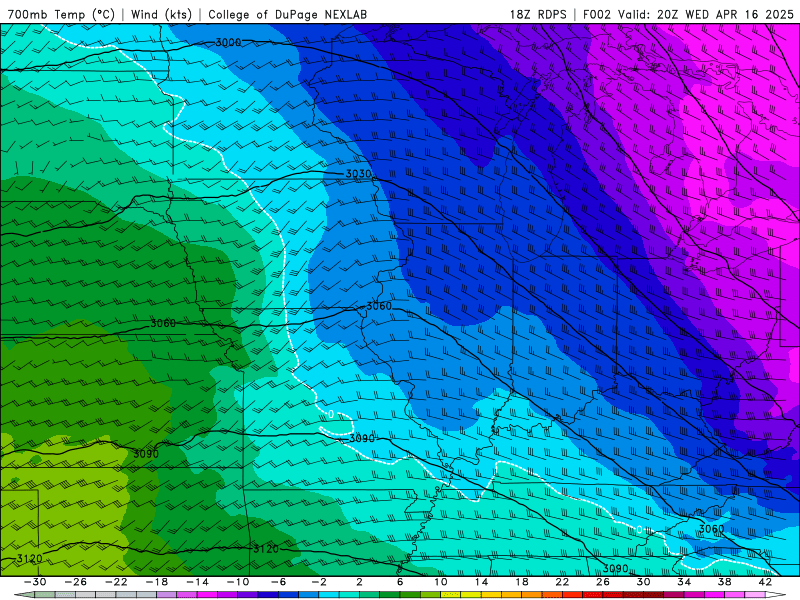Select the 3030 height contour label
800x600 pixels.
[x=358, y=174]
